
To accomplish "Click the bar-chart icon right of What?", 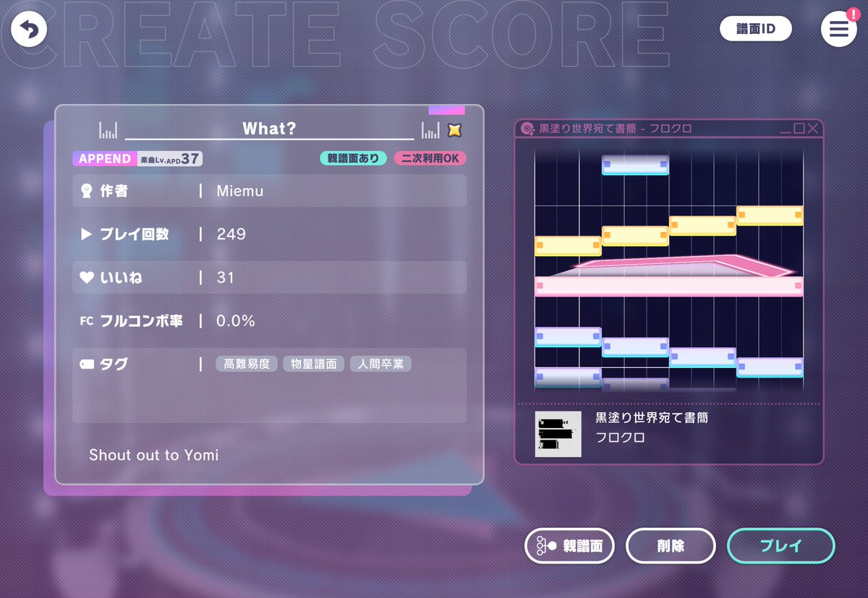I will pyautogui.click(x=430, y=130).
